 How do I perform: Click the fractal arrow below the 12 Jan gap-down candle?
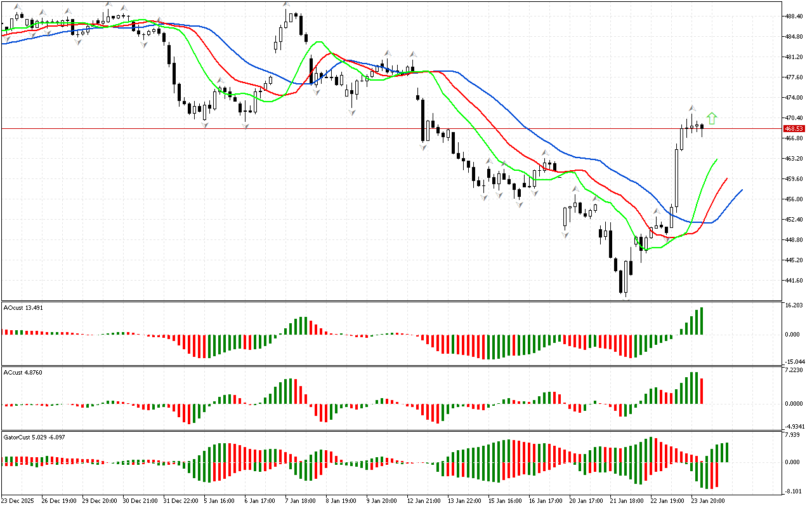422,147
